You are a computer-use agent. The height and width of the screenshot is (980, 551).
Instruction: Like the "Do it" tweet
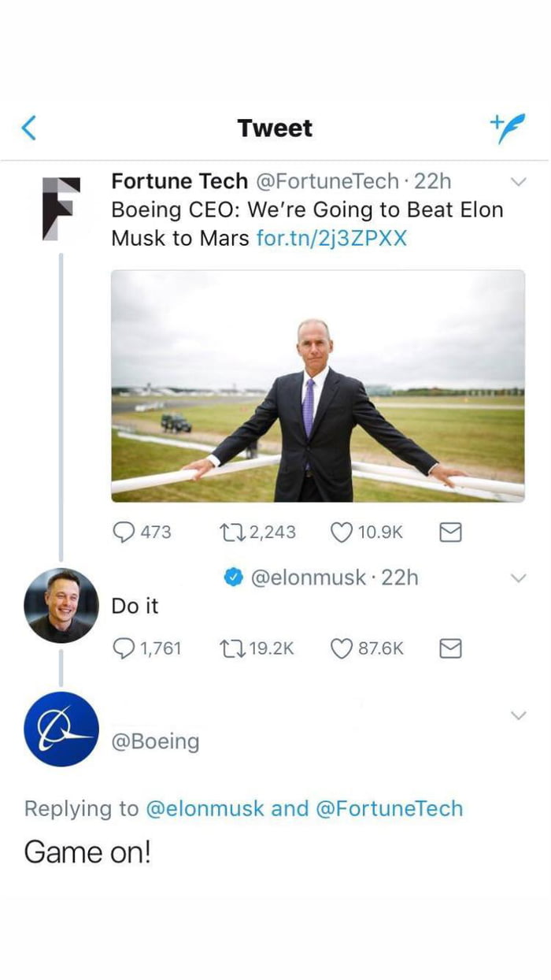click(341, 648)
